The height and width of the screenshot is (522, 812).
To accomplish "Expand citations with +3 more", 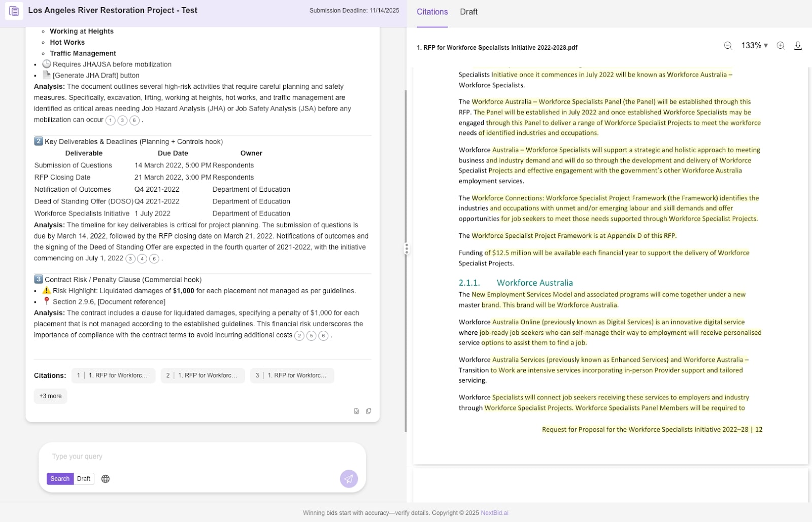I will (50, 396).
